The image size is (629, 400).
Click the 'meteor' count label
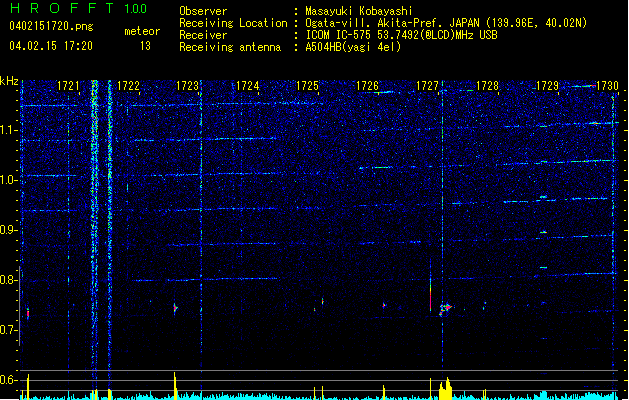pos(142,31)
